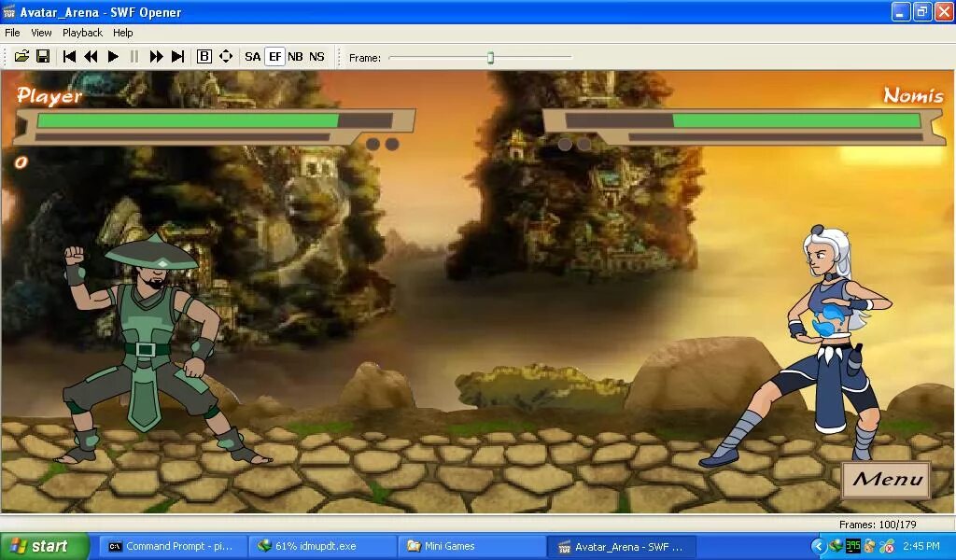Click the "Frame:" toolbar label
The image size is (956, 560).
365,58
